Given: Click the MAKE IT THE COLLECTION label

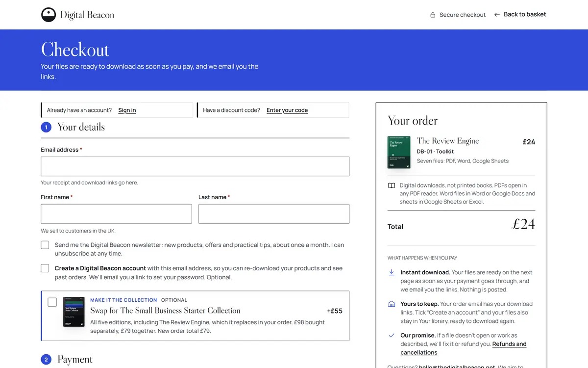Looking at the screenshot, I should (123, 300).
